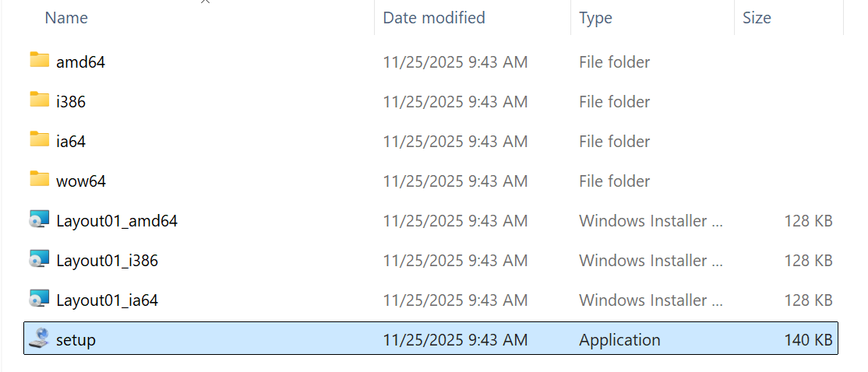Click the amd64 folder icon
This screenshot has height=372, width=868.
tap(40, 61)
